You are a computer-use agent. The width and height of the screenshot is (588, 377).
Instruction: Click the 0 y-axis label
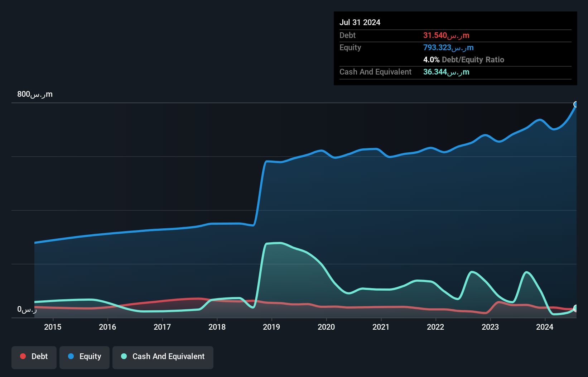tap(27, 309)
